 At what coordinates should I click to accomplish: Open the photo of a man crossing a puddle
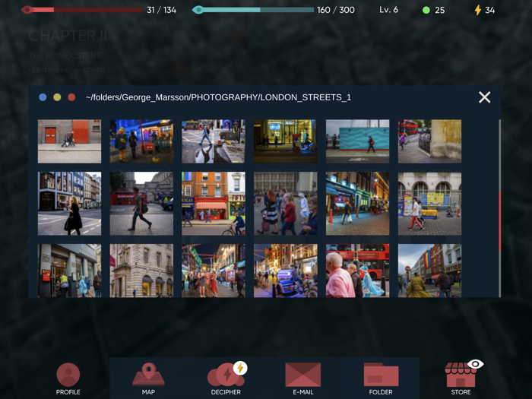coord(214,141)
